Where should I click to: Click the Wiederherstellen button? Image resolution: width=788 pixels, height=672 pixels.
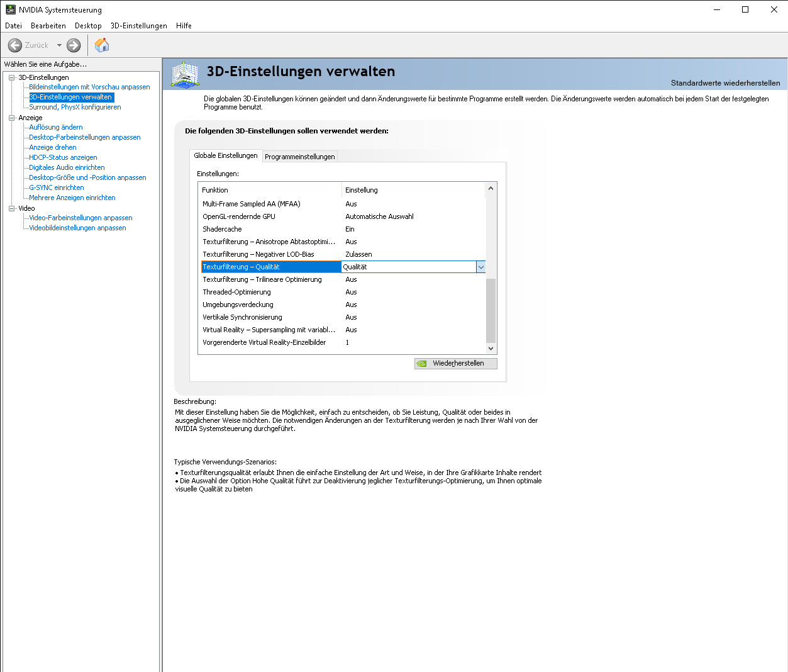click(x=456, y=364)
